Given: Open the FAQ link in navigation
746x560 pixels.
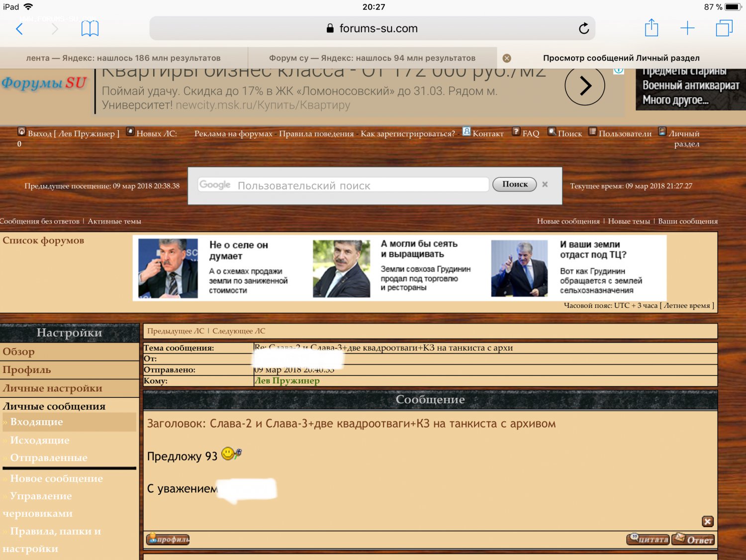Looking at the screenshot, I should [530, 133].
